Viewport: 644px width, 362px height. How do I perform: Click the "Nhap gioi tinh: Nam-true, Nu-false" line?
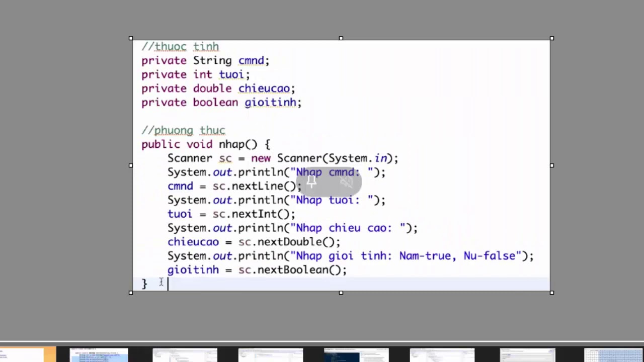click(351, 256)
